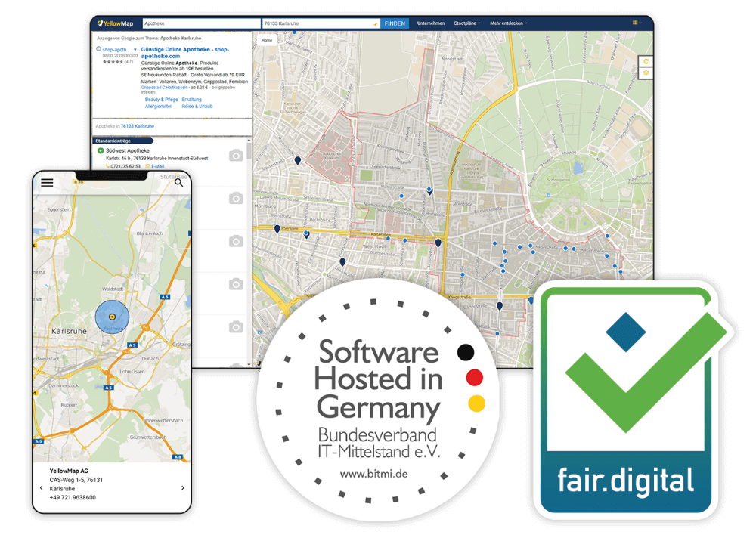This screenshot has height=541, width=756.
Task: Click the dark map pin on Kaiserallee
Action: [x=277, y=229]
